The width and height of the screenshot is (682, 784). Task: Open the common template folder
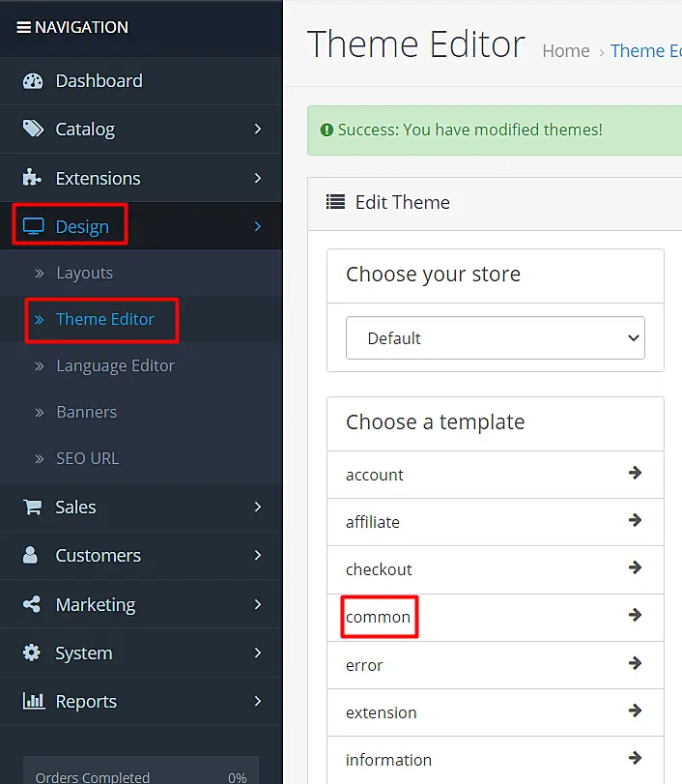point(379,617)
